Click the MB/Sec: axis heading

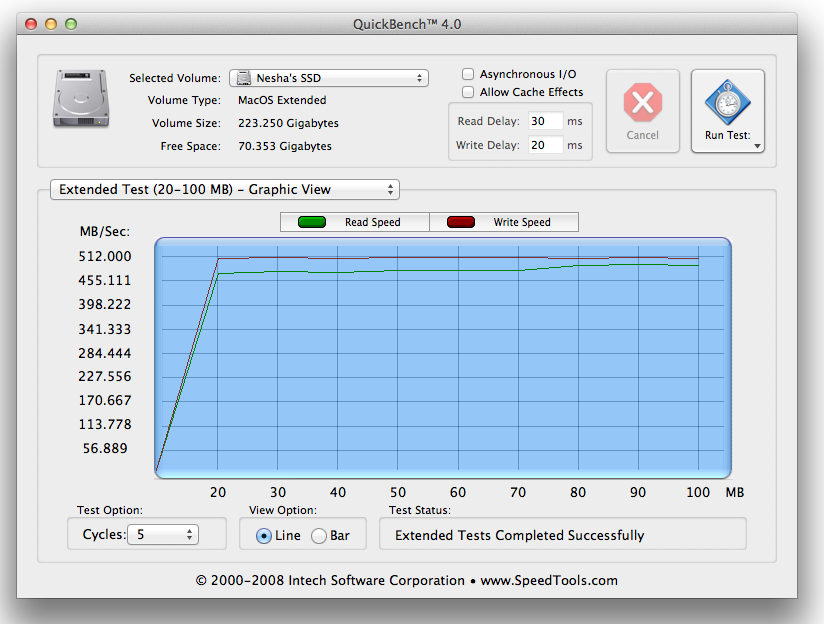click(105, 232)
